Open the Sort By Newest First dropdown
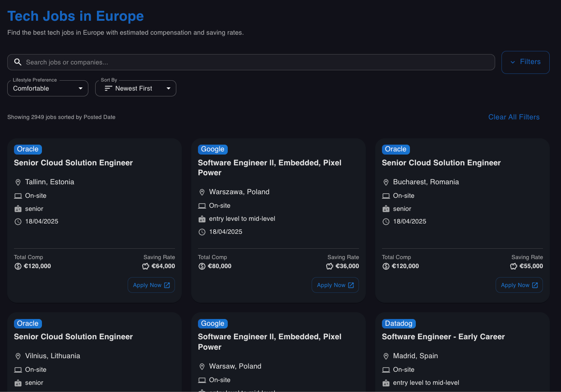The width and height of the screenshot is (561, 392). coord(136,88)
